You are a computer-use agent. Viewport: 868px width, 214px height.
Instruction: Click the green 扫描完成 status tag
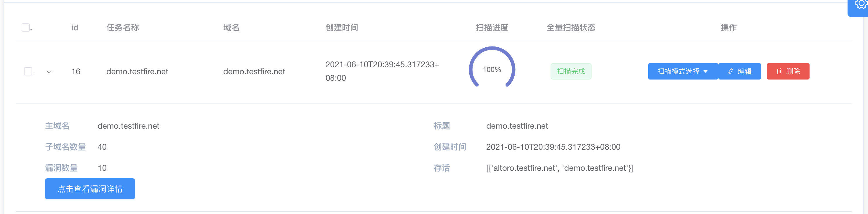570,71
